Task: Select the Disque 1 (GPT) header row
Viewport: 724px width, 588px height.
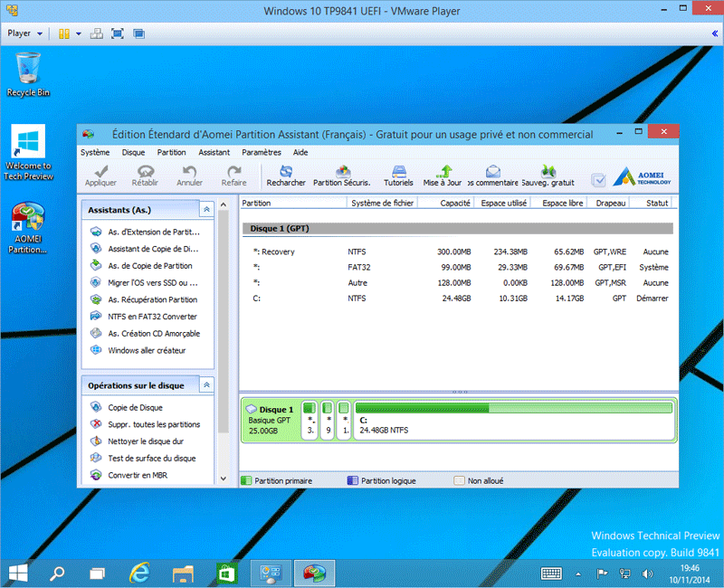Action: pos(458,229)
